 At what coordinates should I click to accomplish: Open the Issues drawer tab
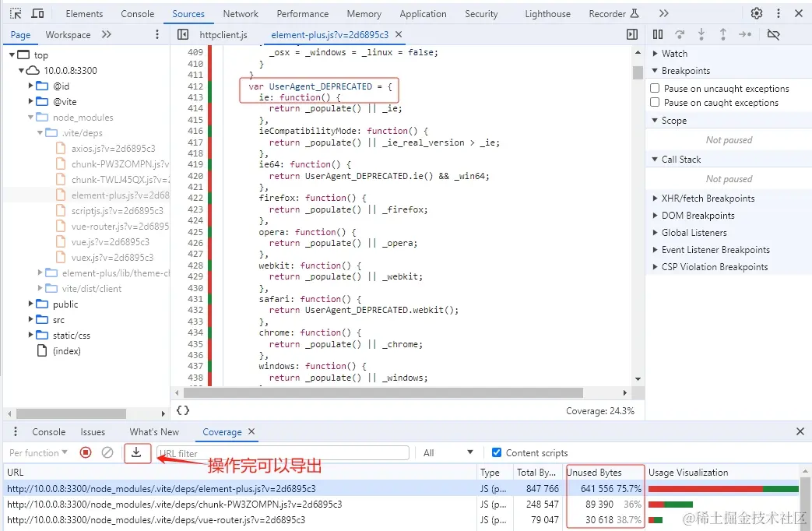(x=93, y=431)
